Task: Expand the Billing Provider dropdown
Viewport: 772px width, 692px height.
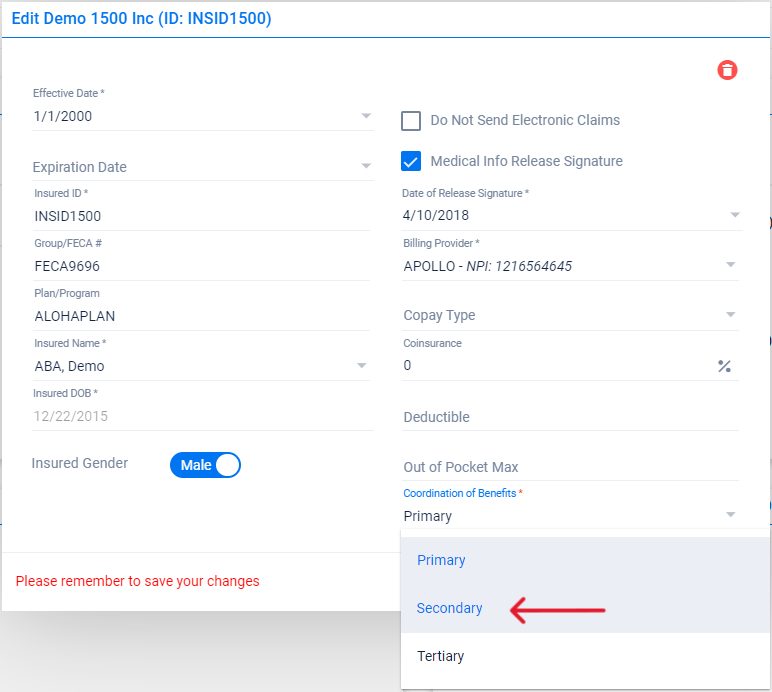Action: (731, 265)
